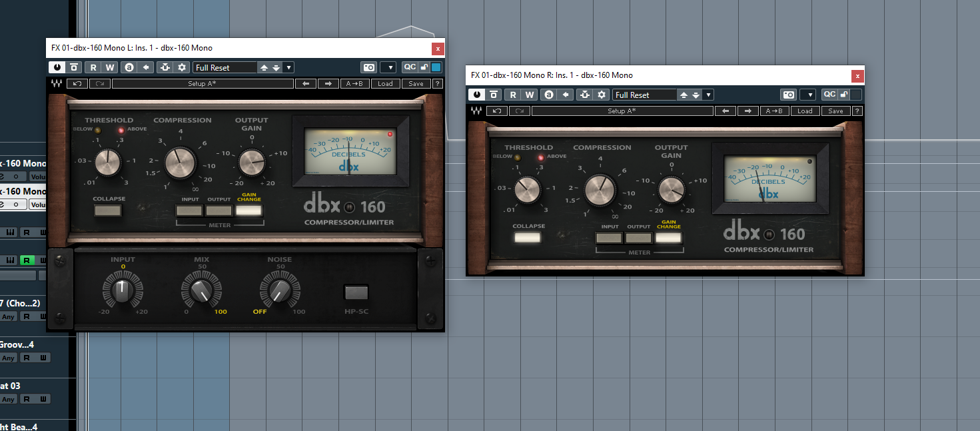980x431 pixels.
Task: Click the Input knob in the expanded panel
Action: (x=123, y=291)
